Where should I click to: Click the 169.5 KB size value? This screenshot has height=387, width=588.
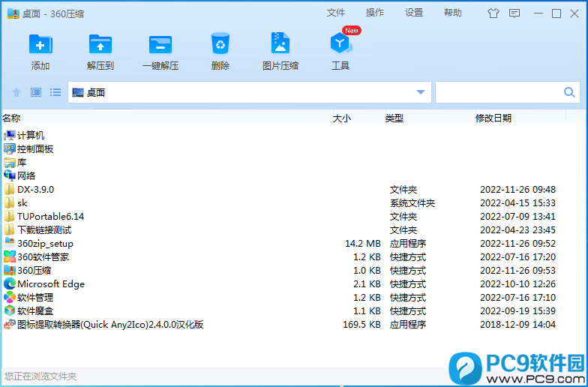(361, 324)
